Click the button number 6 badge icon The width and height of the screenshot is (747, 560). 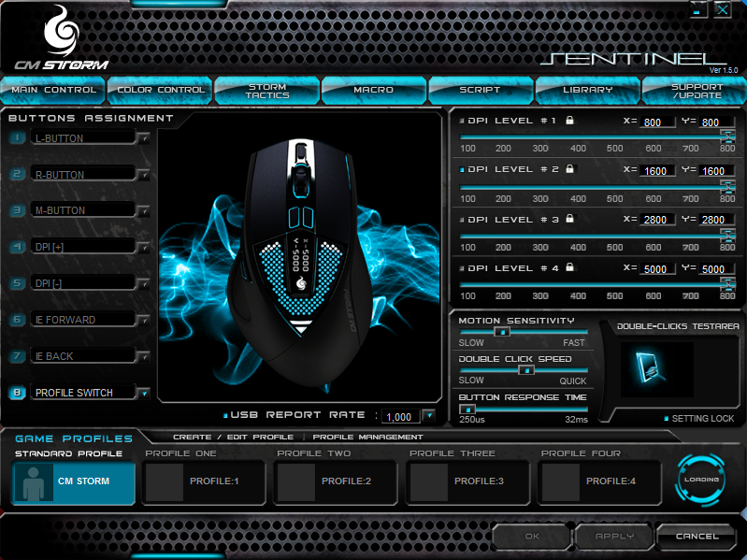(x=17, y=320)
